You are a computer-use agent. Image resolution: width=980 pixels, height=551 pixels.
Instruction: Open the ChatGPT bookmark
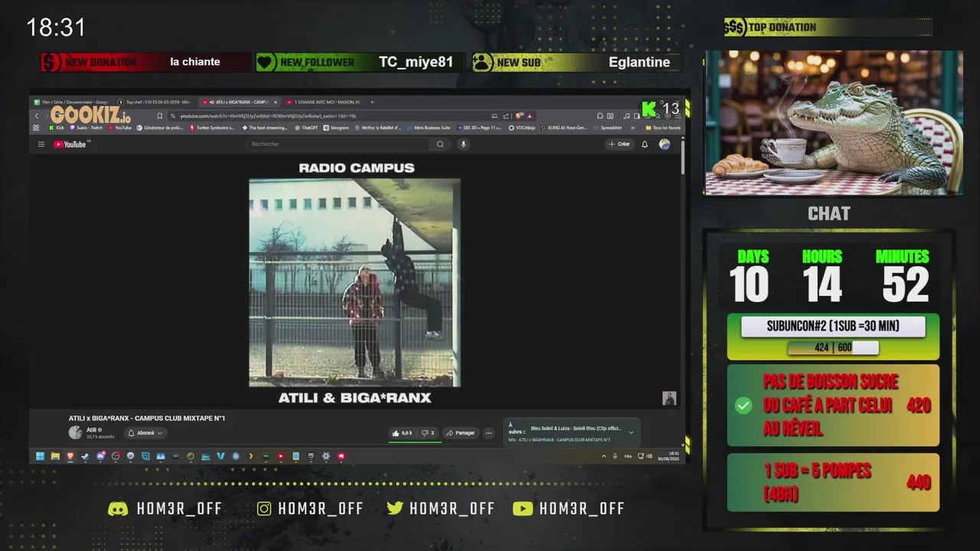[305, 128]
